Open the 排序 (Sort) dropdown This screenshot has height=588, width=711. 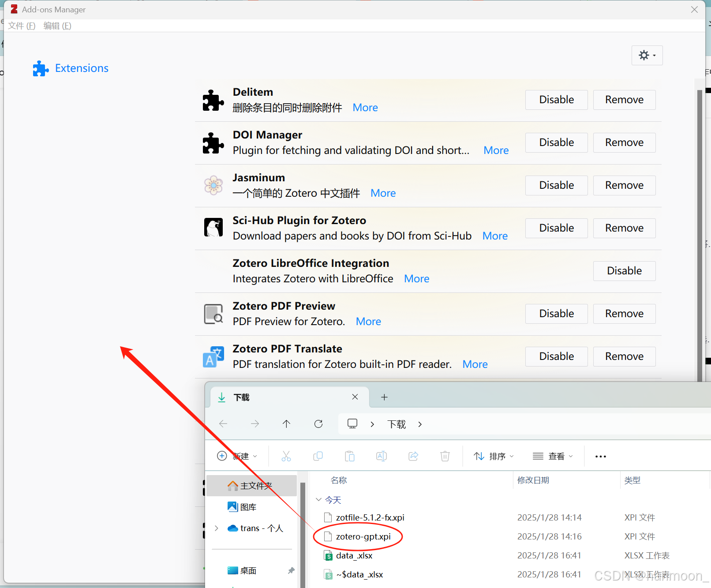[x=494, y=456]
